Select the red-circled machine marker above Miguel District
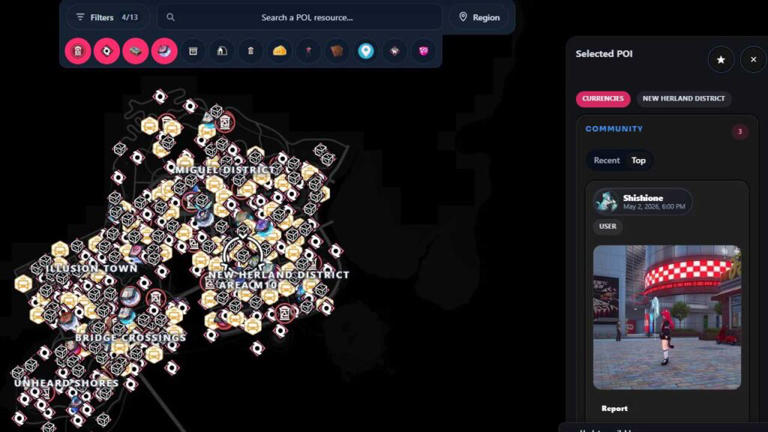This screenshot has height=432, width=768. coord(225,122)
